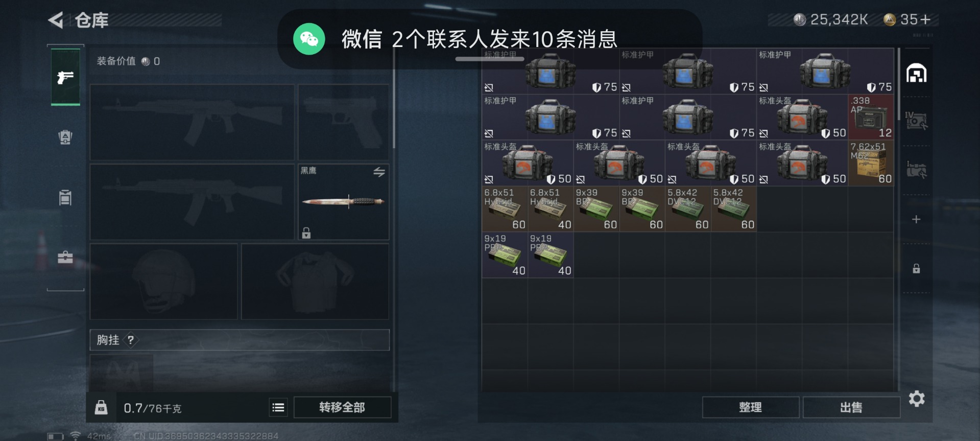
Task: Open the list view icon beside 转移全部
Action: (278, 407)
